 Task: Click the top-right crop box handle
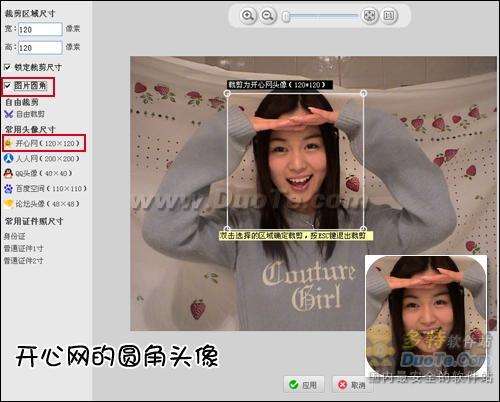pos(363,94)
